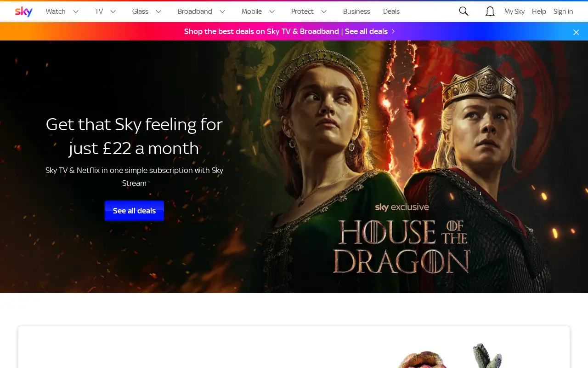
Task: Open the Protect navigation item
Action: 302,11
